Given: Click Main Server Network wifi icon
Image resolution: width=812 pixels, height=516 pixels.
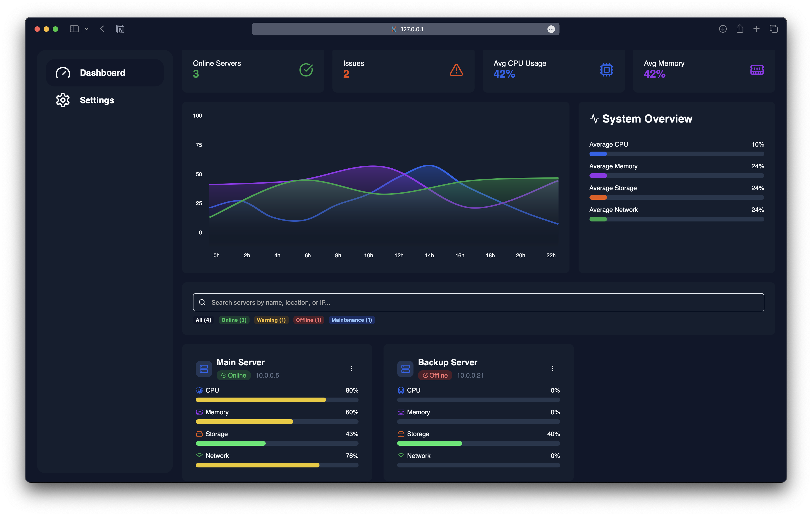Looking at the screenshot, I should point(199,455).
